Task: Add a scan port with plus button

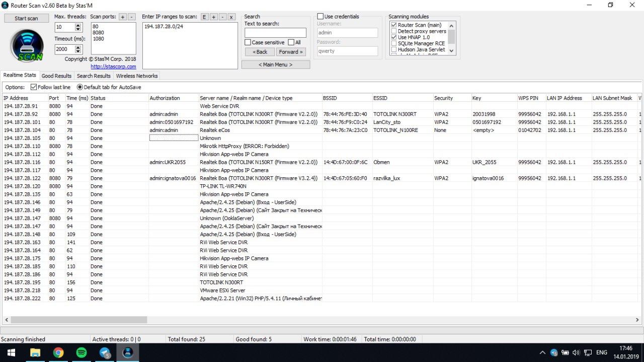Action: tap(123, 17)
